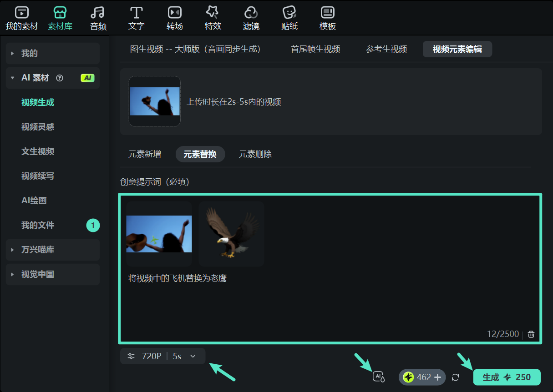Clear the prompt with the trash icon
The height and width of the screenshot is (392, 553).
pyautogui.click(x=531, y=334)
